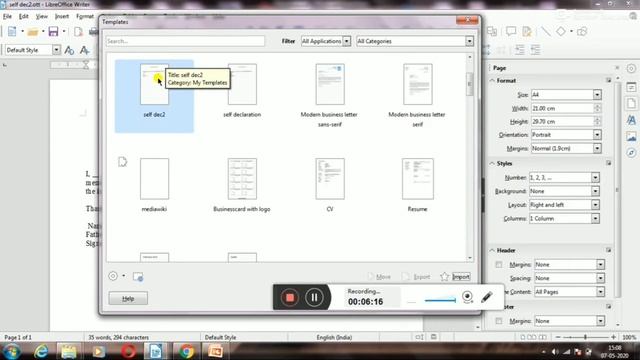Stop the screen recording
640x360 pixels.
pyautogui.click(x=290, y=298)
